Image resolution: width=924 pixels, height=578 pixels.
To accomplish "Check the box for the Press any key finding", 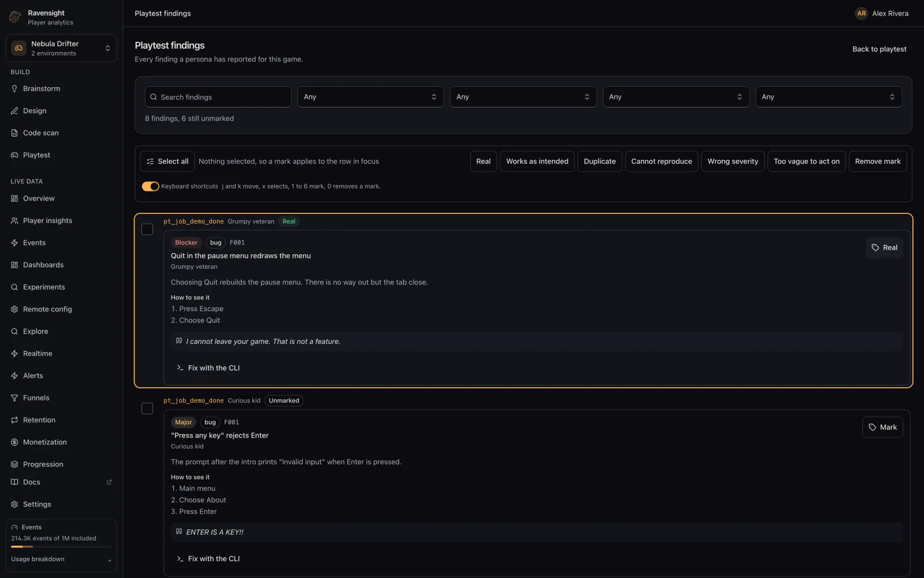I will (147, 409).
